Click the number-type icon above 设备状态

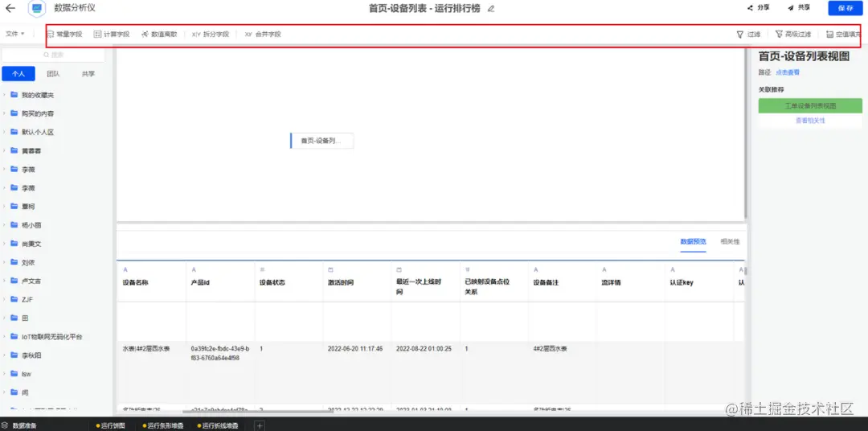point(262,269)
